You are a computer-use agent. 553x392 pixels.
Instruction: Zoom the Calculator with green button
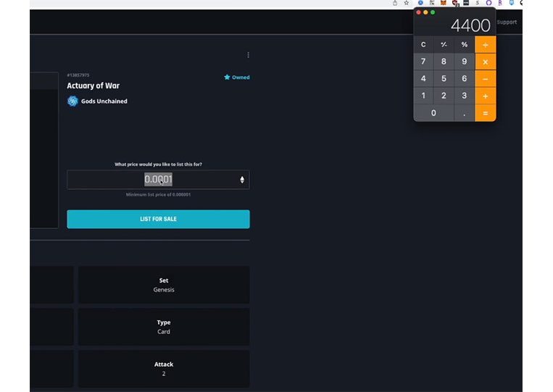click(433, 12)
